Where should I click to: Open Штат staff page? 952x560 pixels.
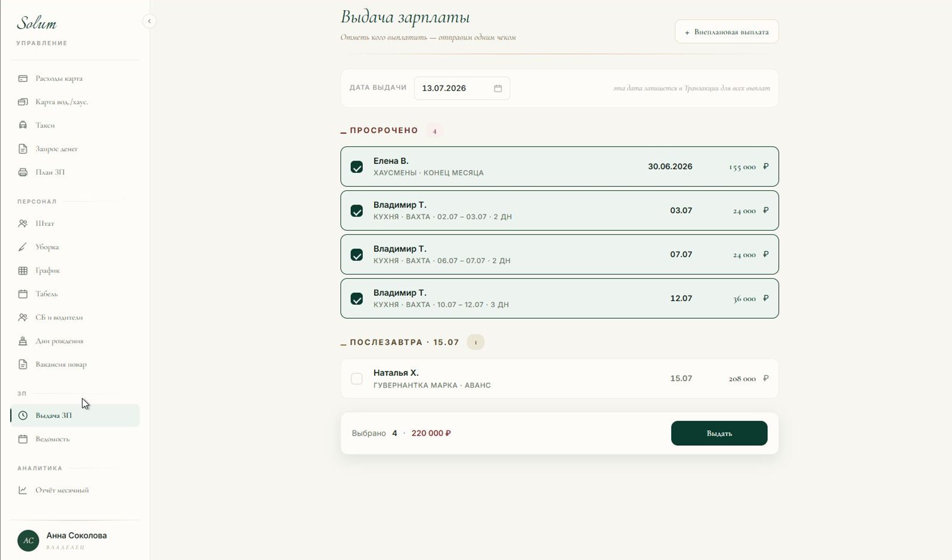tap(74, 224)
